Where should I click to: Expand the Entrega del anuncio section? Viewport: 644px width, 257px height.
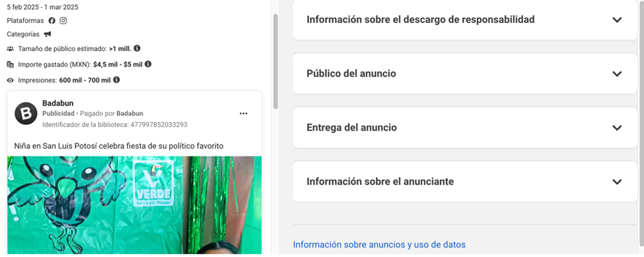[465, 128]
